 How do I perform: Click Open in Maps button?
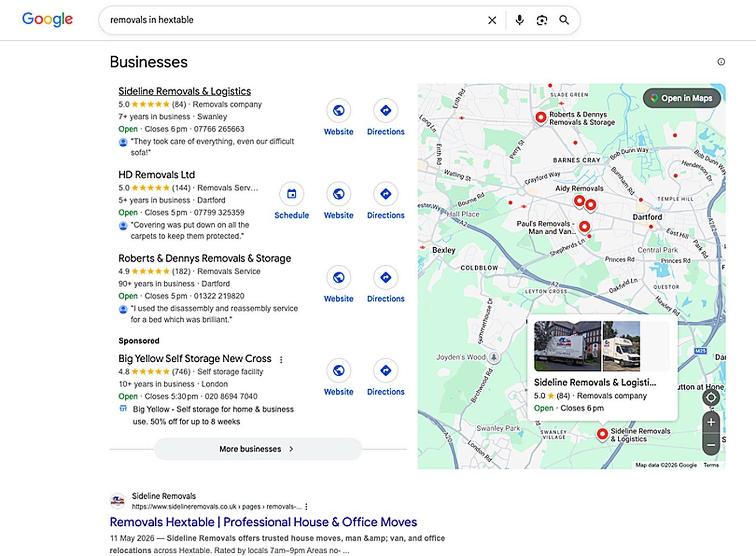681,98
